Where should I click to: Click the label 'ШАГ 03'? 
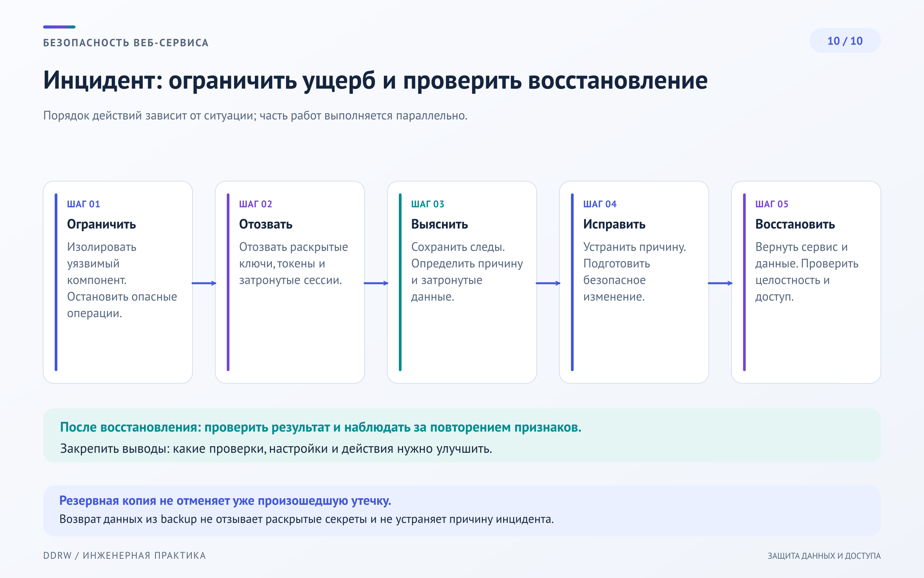[x=428, y=204]
